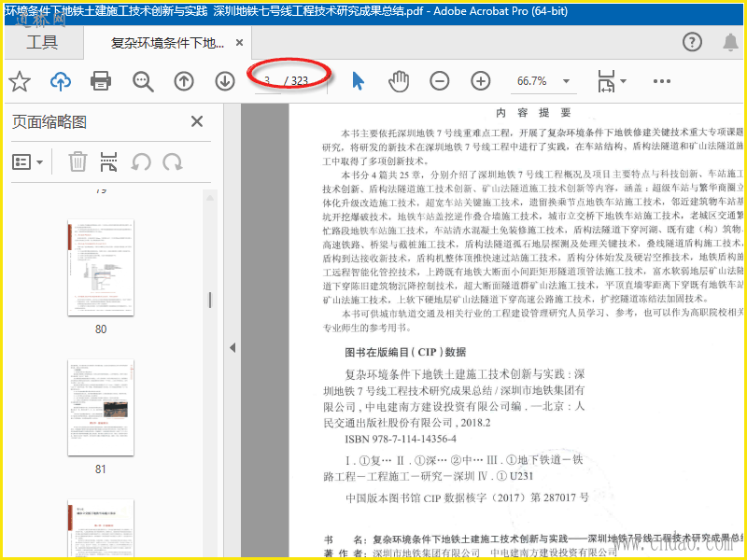747x560 pixels.
Task: Select page 80 thumbnail
Action: coord(101,268)
